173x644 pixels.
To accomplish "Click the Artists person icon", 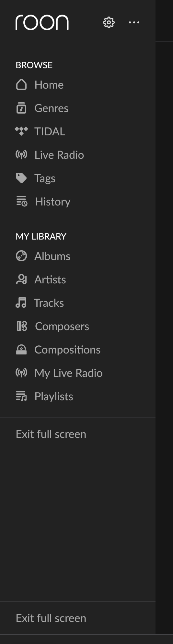I will [21, 279].
